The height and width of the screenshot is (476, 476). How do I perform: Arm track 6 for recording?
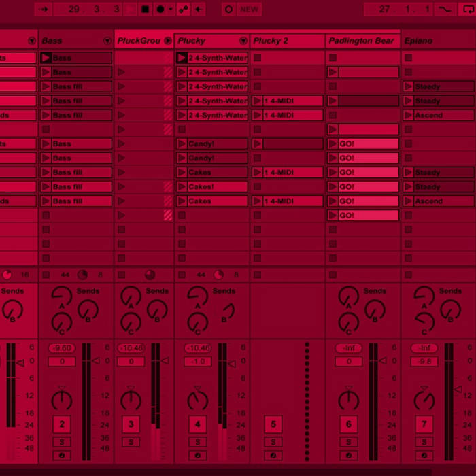tap(349, 456)
